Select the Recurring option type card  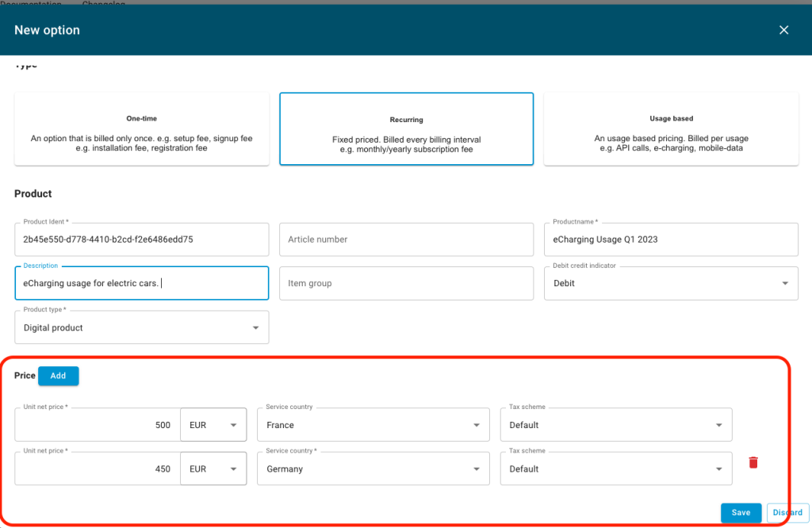(x=407, y=129)
